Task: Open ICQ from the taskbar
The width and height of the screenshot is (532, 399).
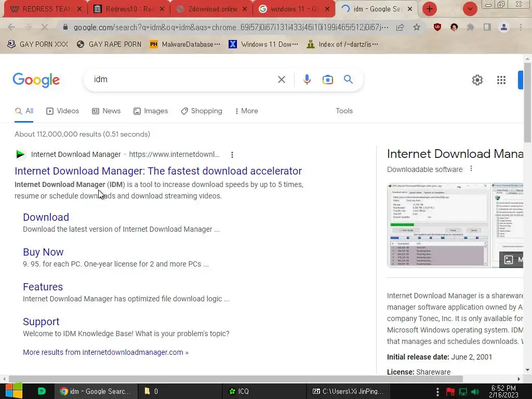Action: [x=264, y=391]
